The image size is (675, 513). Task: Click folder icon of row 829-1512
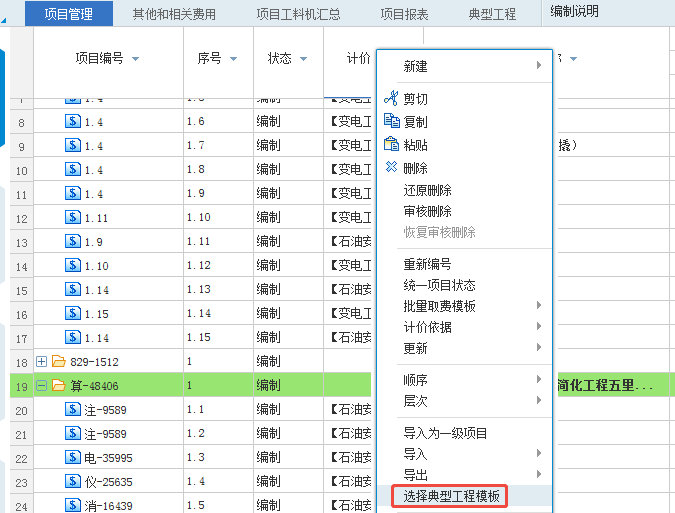coord(59,361)
